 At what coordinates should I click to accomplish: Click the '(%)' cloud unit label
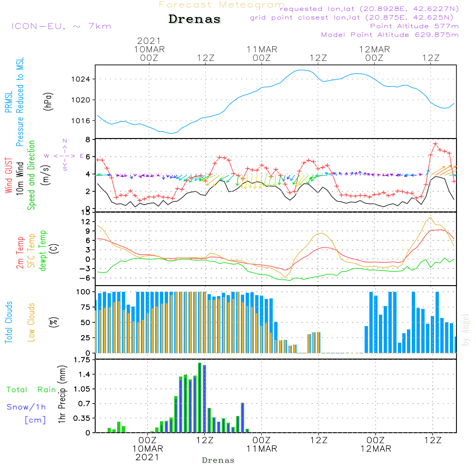tap(53, 322)
